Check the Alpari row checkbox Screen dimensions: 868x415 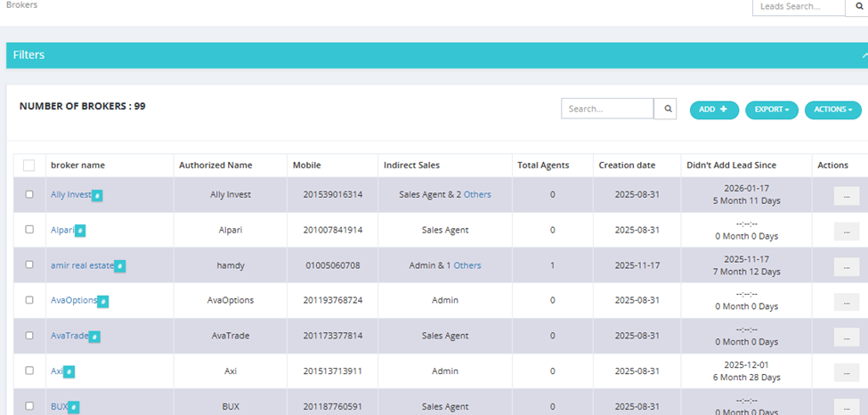click(x=29, y=230)
